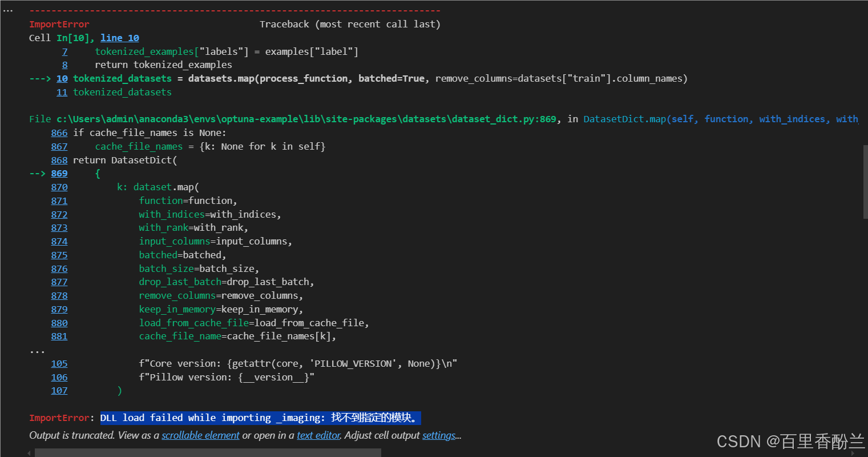Open line 879 keep_in_memory link
868x457 pixels.
click(x=59, y=309)
